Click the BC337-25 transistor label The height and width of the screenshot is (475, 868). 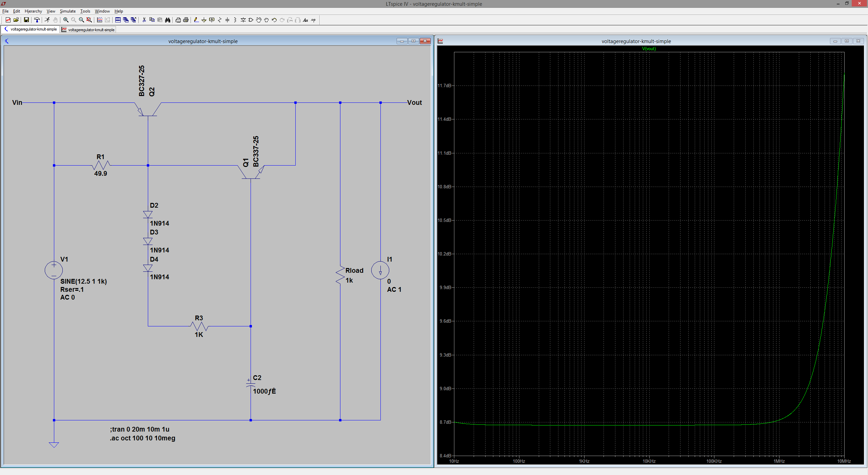click(256, 151)
